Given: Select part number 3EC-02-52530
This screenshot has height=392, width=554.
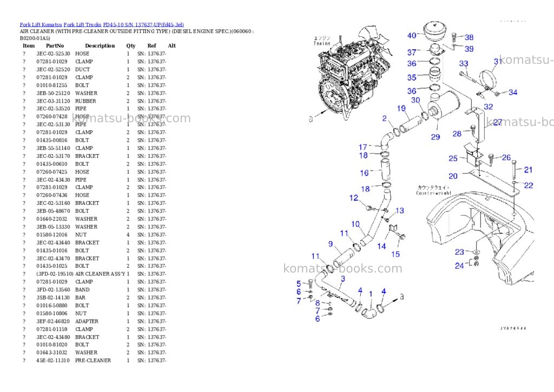Looking at the screenshot, I should click(53, 54).
